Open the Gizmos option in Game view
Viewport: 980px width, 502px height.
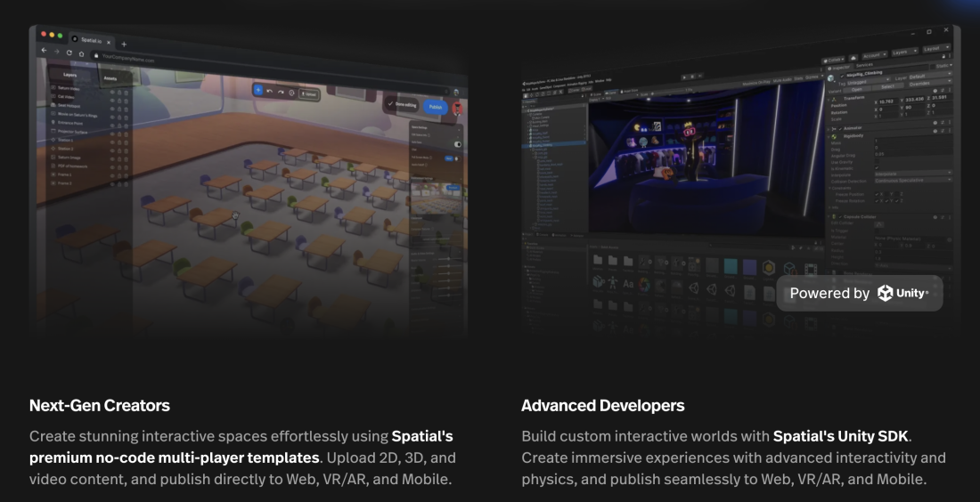click(812, 77)
